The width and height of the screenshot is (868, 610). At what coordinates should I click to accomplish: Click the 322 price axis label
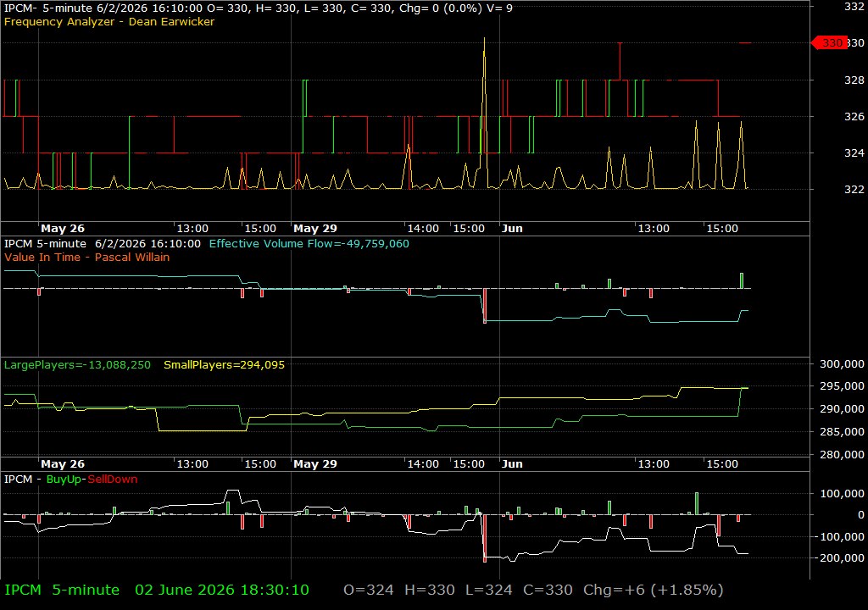[x=854, y=189]
